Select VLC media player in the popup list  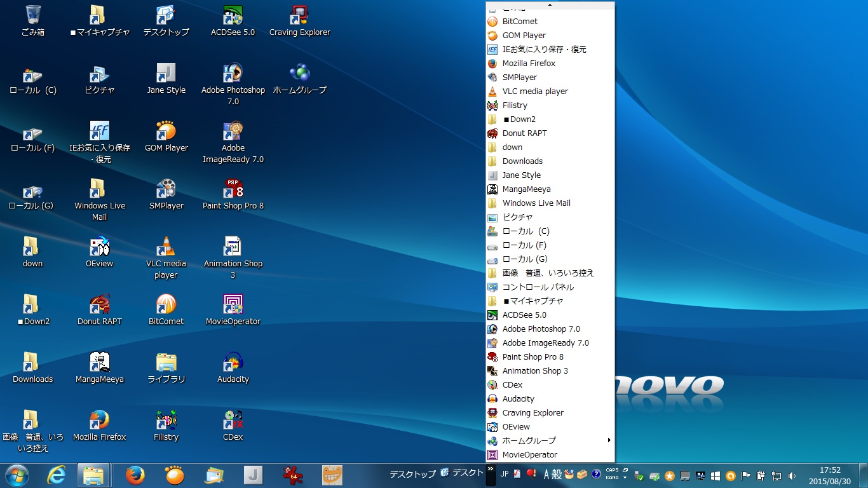[535, 91]
